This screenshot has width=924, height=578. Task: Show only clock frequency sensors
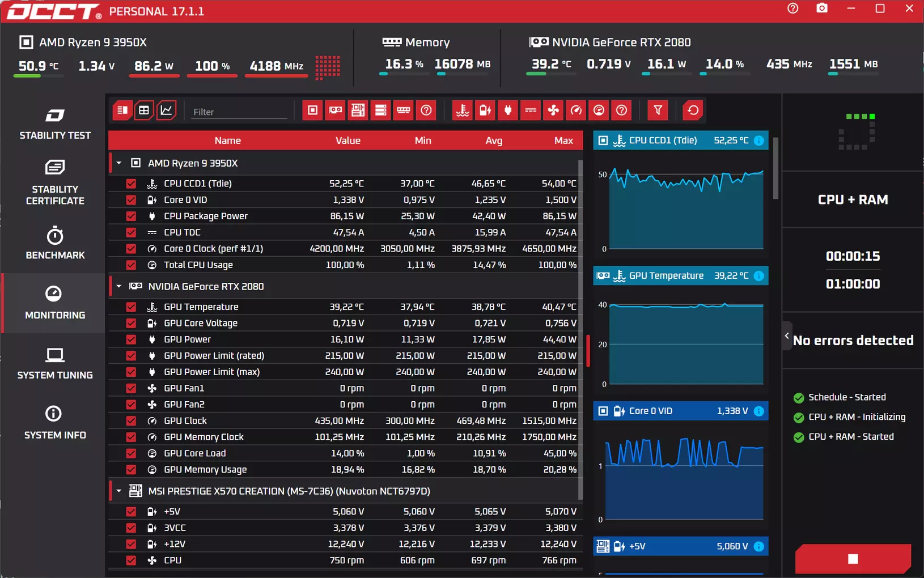coord(576,110)
